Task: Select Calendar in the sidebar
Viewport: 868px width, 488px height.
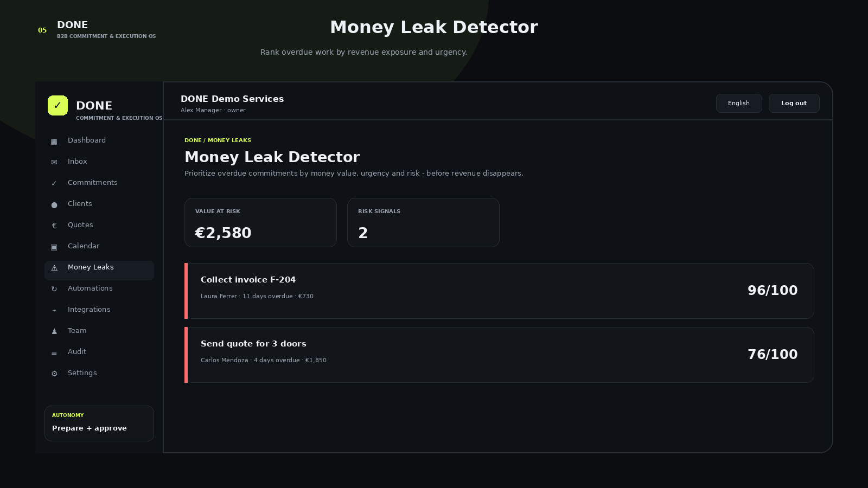Action: [99, 246]
